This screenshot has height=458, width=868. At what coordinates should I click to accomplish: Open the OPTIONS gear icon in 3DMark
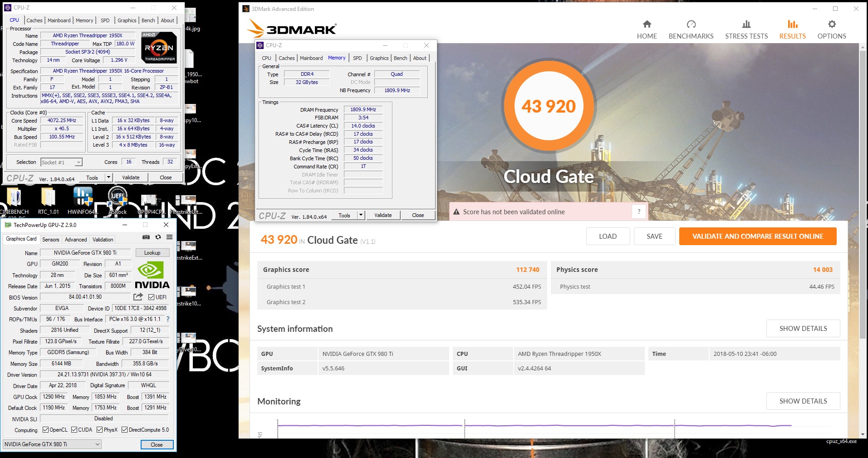832,24
